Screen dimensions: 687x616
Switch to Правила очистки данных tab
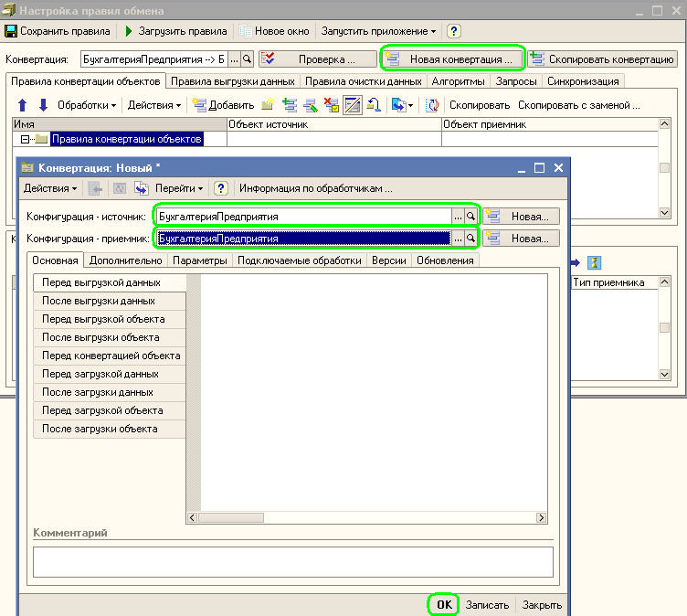point(364,81)
